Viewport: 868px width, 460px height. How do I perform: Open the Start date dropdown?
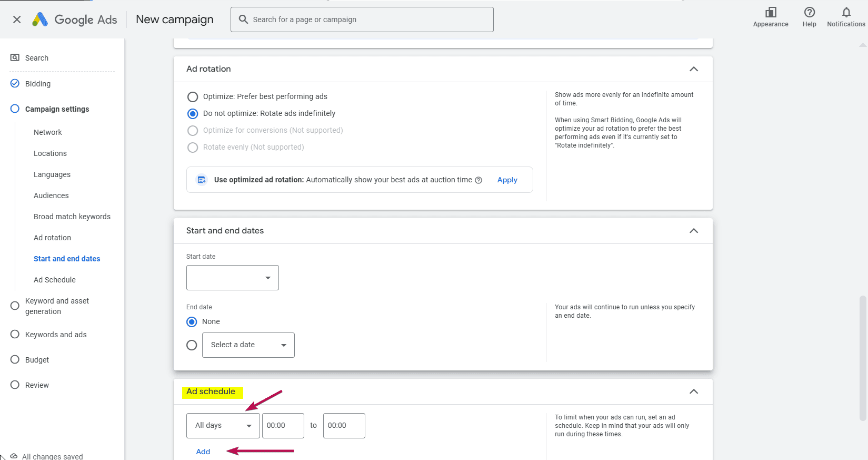point(232,278)
